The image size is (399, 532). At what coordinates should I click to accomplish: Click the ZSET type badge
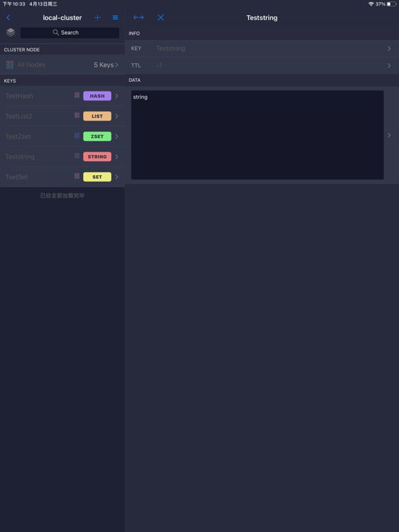coord(97,136)
